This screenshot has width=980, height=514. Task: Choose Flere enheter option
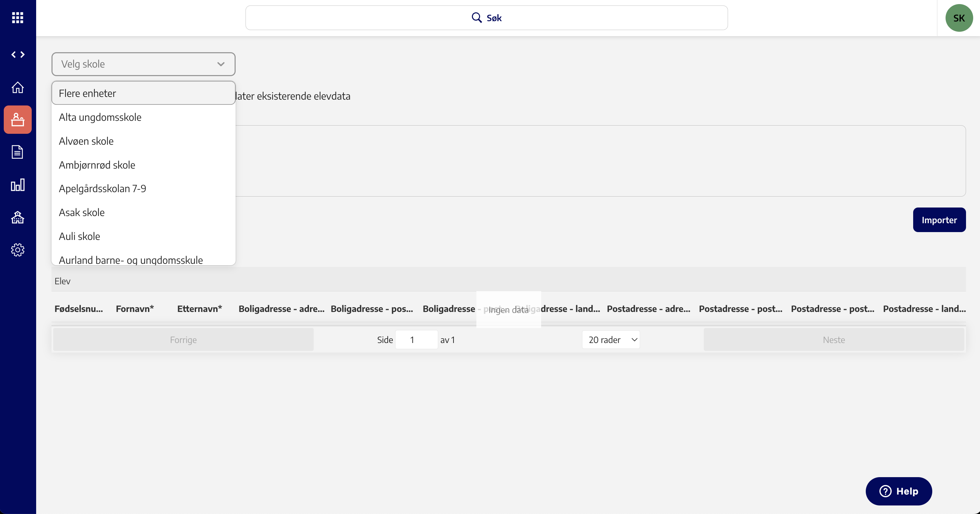pos(144,93)
